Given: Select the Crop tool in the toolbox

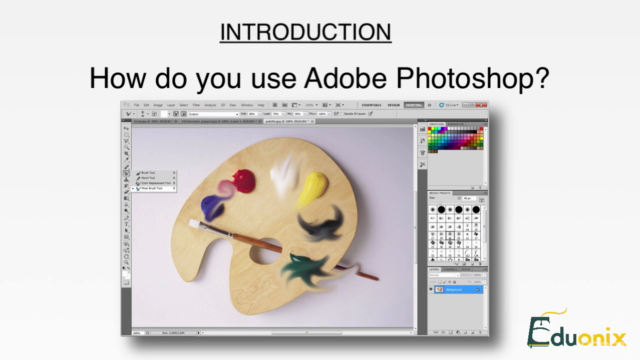Looking at the screenshot, I should coord(127,153).
